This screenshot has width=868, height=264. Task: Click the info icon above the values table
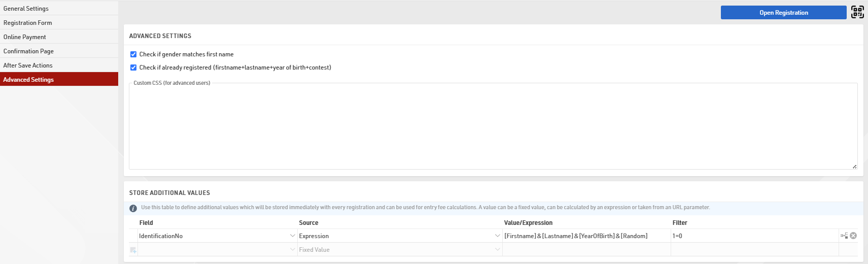point(133,208)
